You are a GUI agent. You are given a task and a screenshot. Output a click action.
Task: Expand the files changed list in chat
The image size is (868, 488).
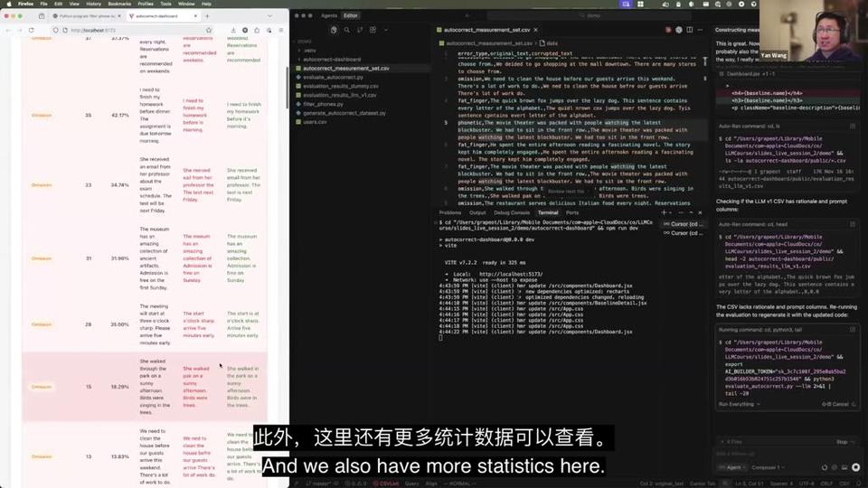coord(733,442)
